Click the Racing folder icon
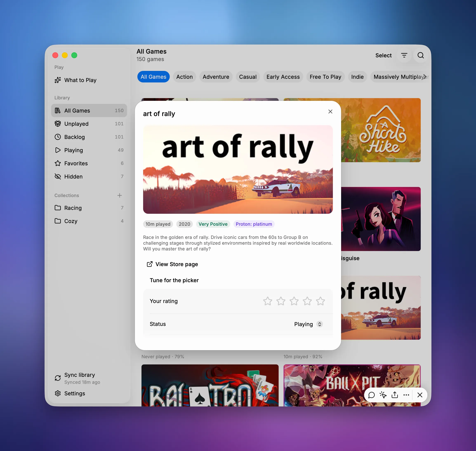This screenshot has width=476, height=451. pos(58,208)
